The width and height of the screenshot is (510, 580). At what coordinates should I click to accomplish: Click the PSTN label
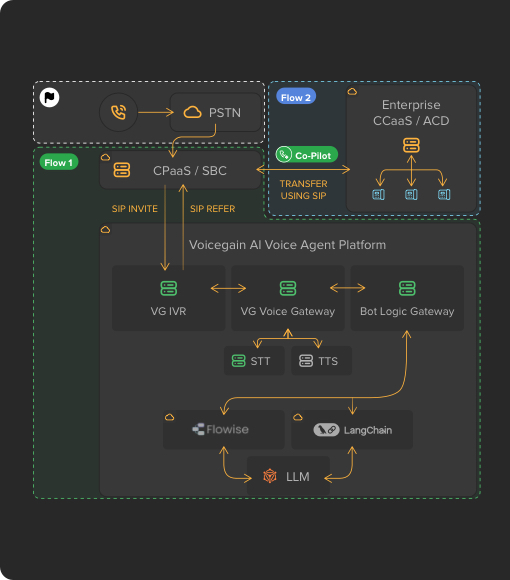pyautogui.click(x=224, y=112)
